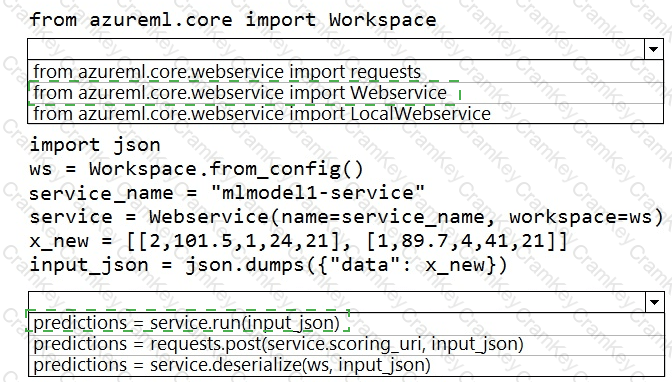The height and width of the screenshot is (382, 672).
Task: Expand the import statement dropdown arrow
Action: tap(654, 49)
